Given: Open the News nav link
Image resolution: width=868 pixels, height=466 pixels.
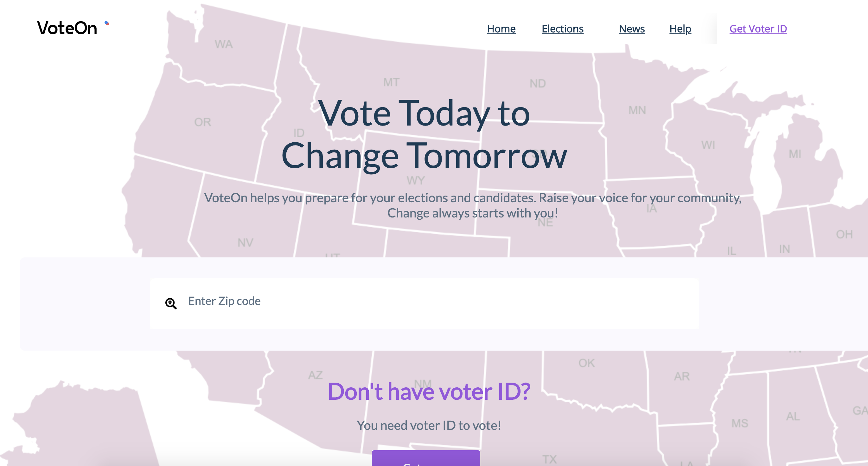Looking at the screenshot, I should pos(631,29).
